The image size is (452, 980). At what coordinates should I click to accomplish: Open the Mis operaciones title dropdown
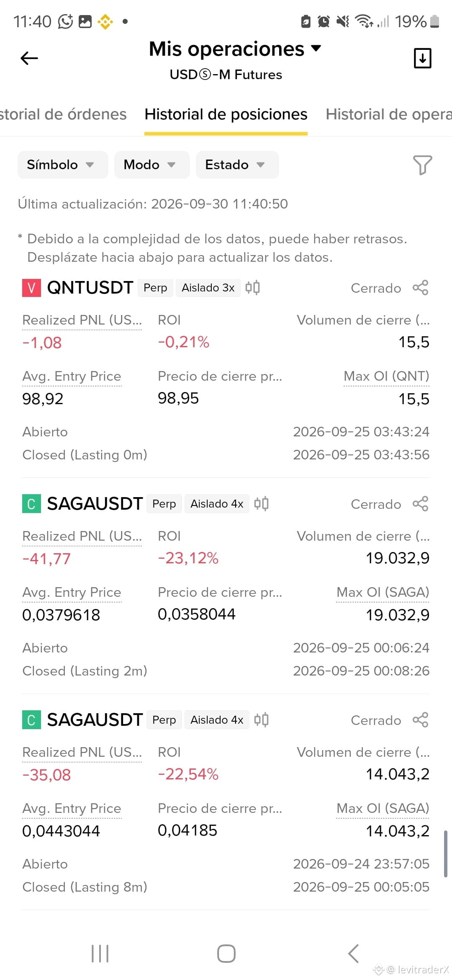(x=235, y=49)
